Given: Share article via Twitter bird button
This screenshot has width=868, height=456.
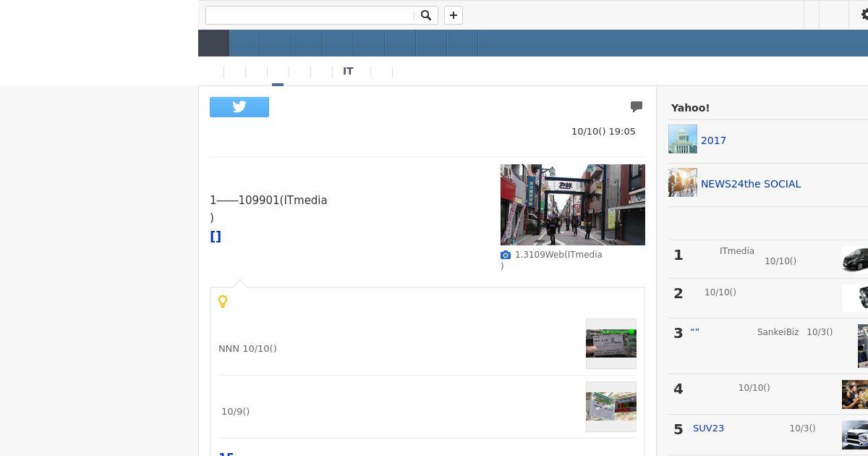Looking at the screenshot, I should pyautogui.click(x=239, y=107).
